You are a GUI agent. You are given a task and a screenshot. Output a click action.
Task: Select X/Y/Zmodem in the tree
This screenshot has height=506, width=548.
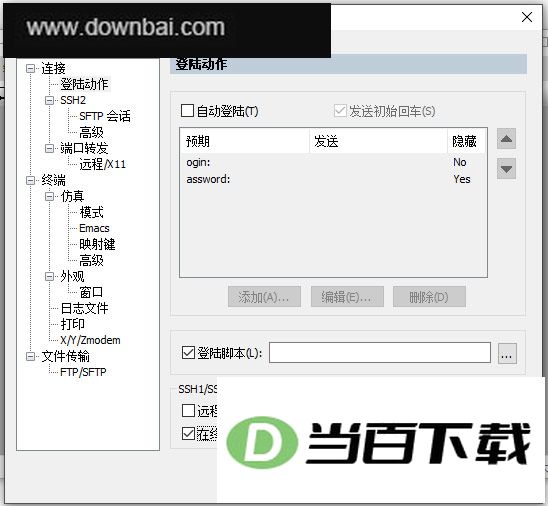[x=90, y=340]
